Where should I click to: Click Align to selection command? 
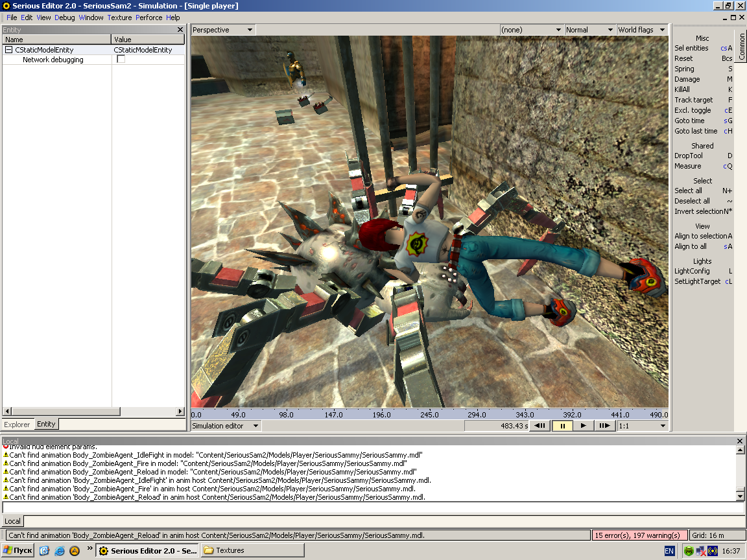coord(703,236)
